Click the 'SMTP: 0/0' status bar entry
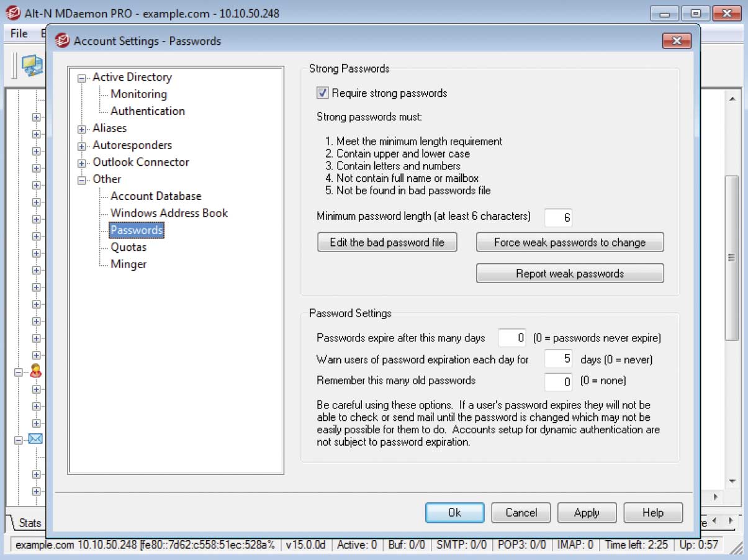This screenshot has height=560, width=748. click(461, 545)
